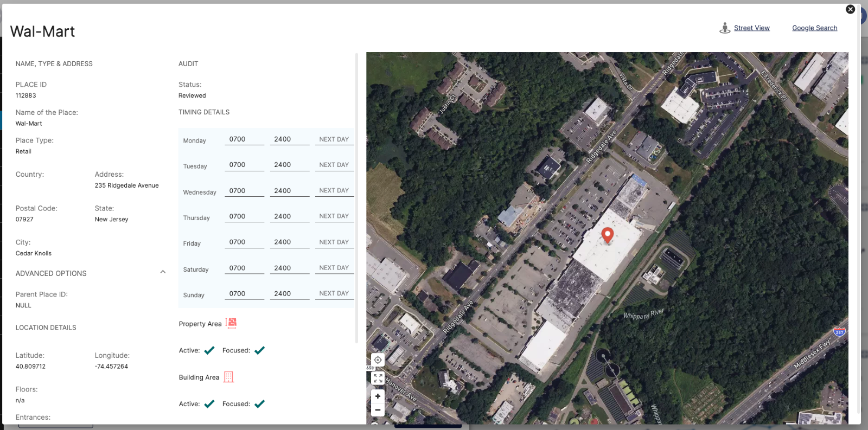
Task: Edit Thursday closing time field
Action: click(x=290, y=216)
